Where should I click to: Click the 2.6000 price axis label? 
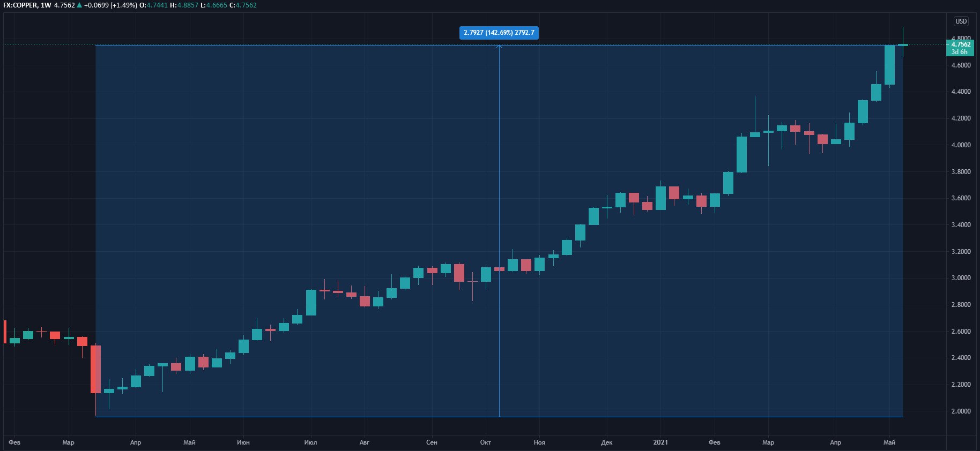pyautogui.click(x=960, y=332)
